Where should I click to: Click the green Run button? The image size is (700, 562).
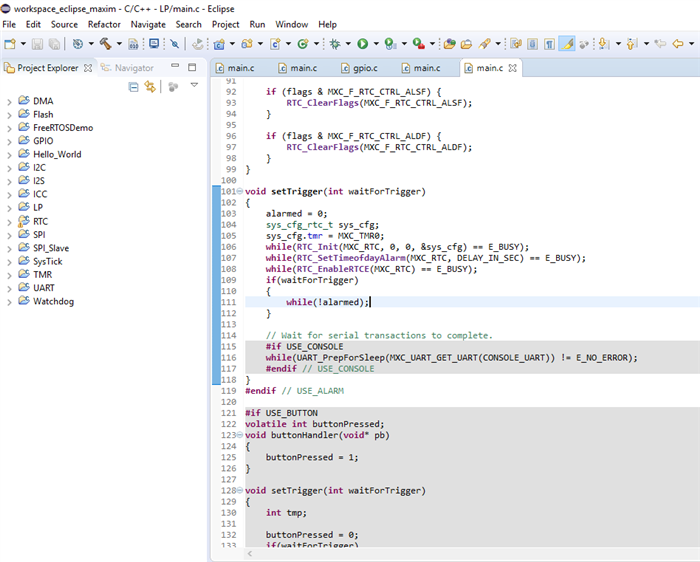362,44
